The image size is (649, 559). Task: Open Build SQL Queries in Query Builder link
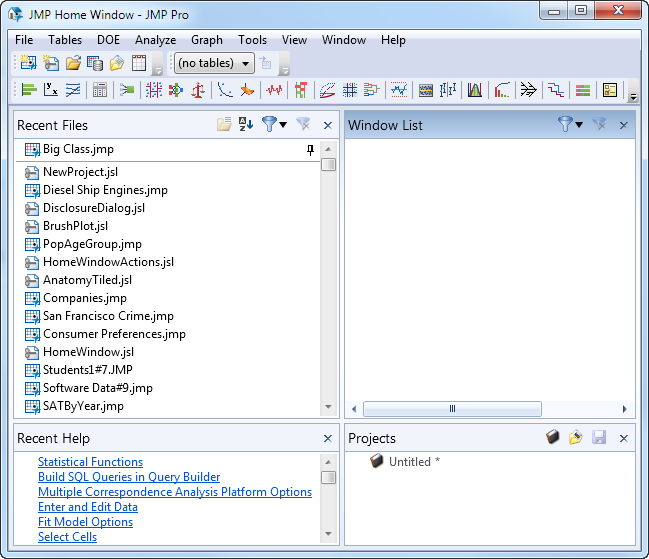pos(129,477)
